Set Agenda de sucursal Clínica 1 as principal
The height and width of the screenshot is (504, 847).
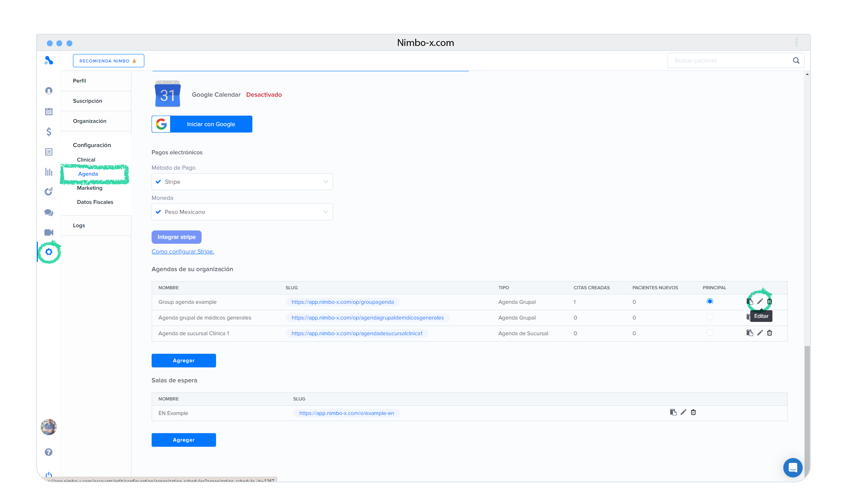(710, 333)
